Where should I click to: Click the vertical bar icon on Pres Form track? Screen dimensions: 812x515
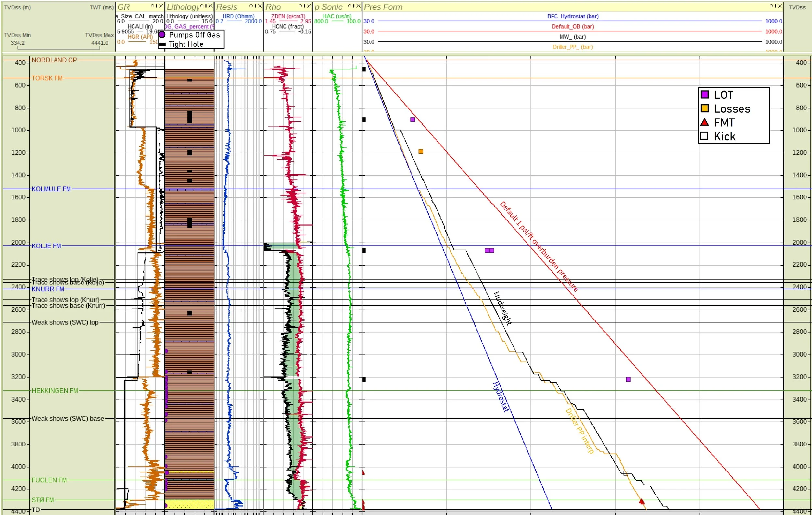point(775,6)
